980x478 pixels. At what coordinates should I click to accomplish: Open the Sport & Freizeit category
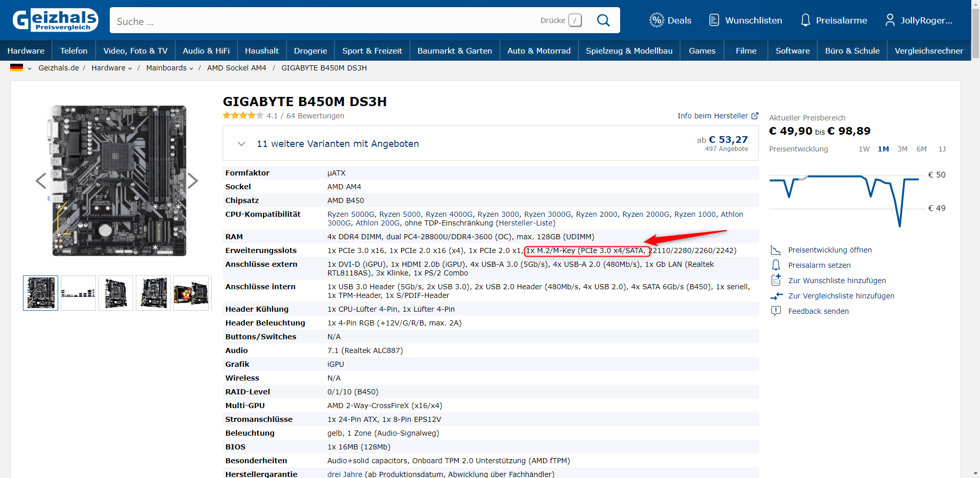(x=372, y=51)
